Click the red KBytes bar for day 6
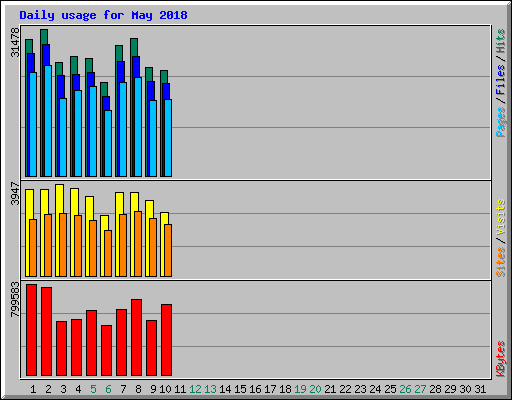Screen dimensions: 512x400 pos(106,350)
